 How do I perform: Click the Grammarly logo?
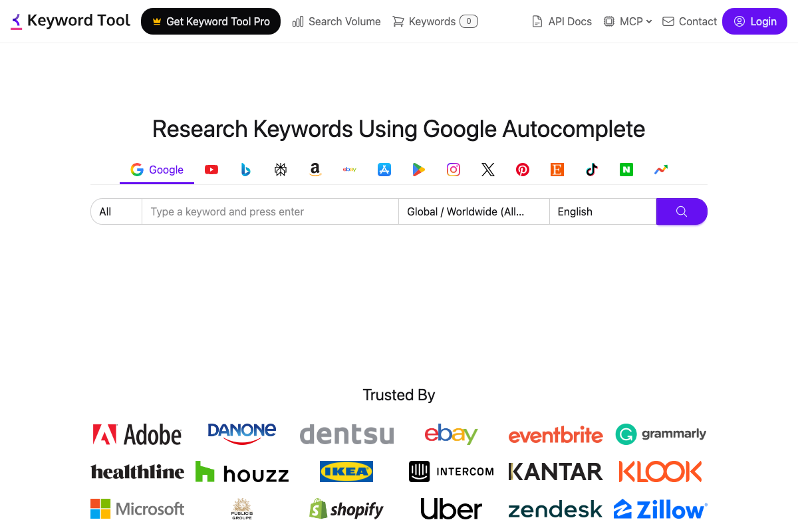pos(661,434)
